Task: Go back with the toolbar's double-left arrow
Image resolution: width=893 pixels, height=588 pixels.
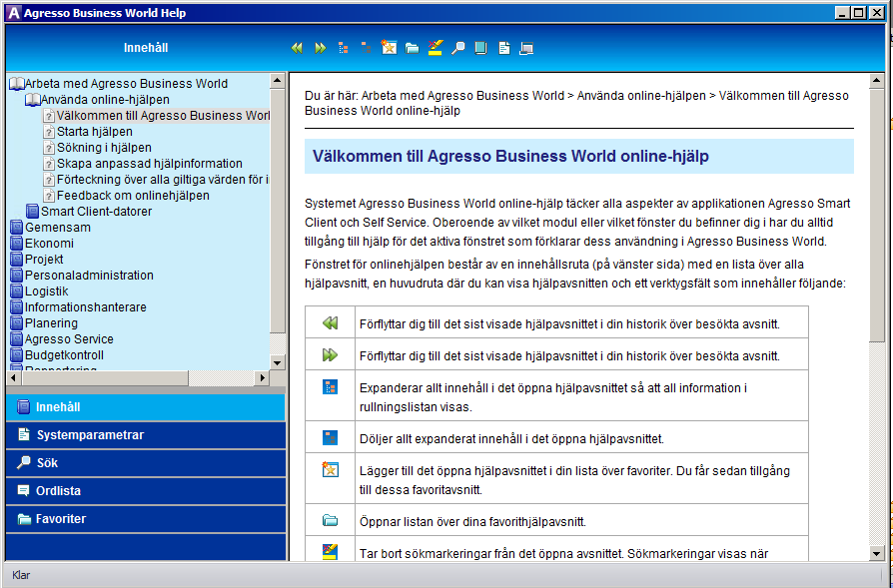Action: [297, 48]
